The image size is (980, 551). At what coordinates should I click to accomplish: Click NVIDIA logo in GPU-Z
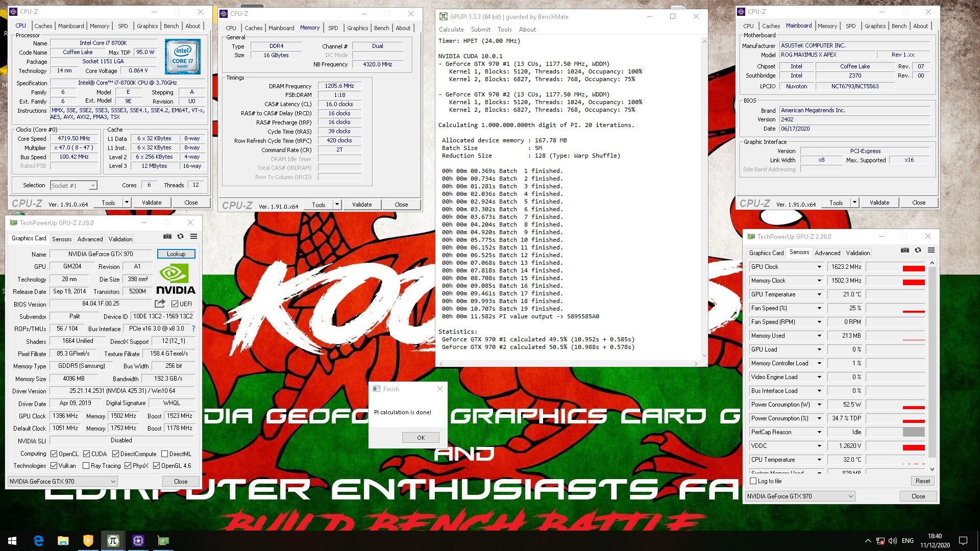pyautogui.click(x=176, y=280)
